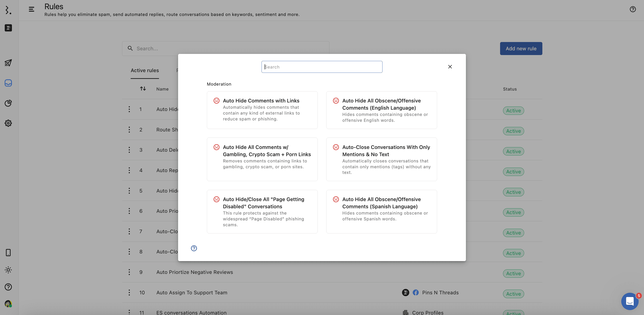
Task: Click help question icon in modal
Action: (194, 248)
